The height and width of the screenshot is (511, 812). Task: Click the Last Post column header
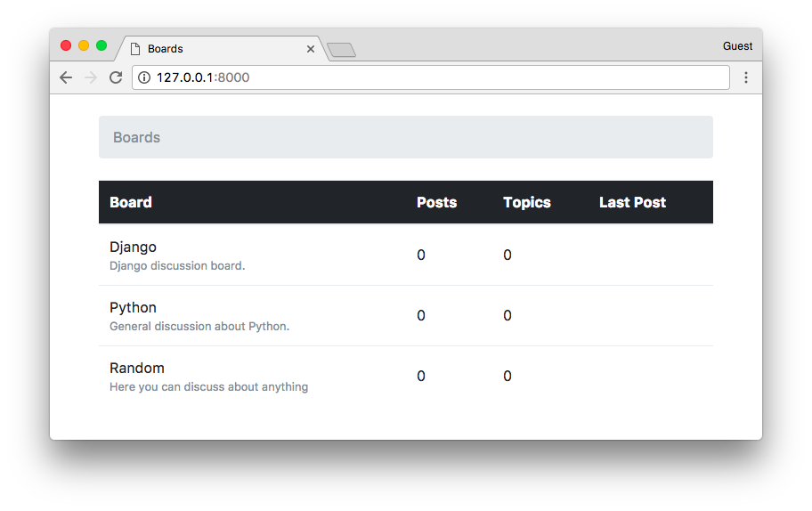pyautogui.click(x=632, y=202)
